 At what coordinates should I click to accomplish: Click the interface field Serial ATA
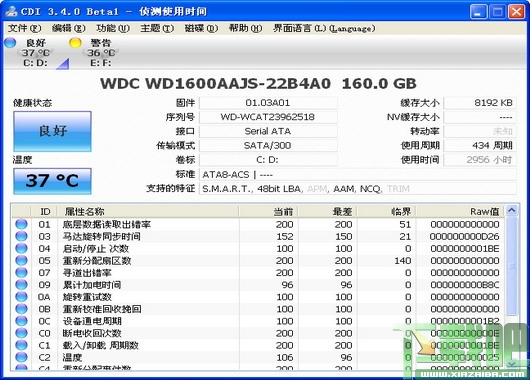click(268, 131)
